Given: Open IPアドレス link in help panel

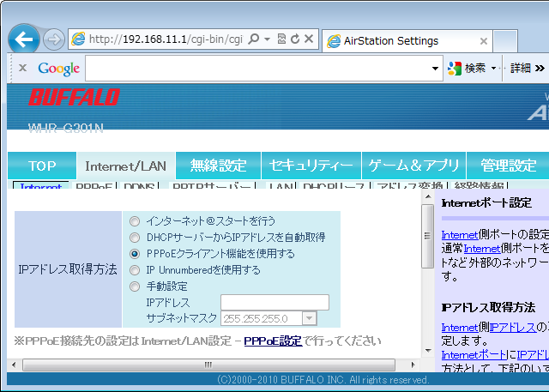Looking at the screenshot, I should tap(513, 328).
